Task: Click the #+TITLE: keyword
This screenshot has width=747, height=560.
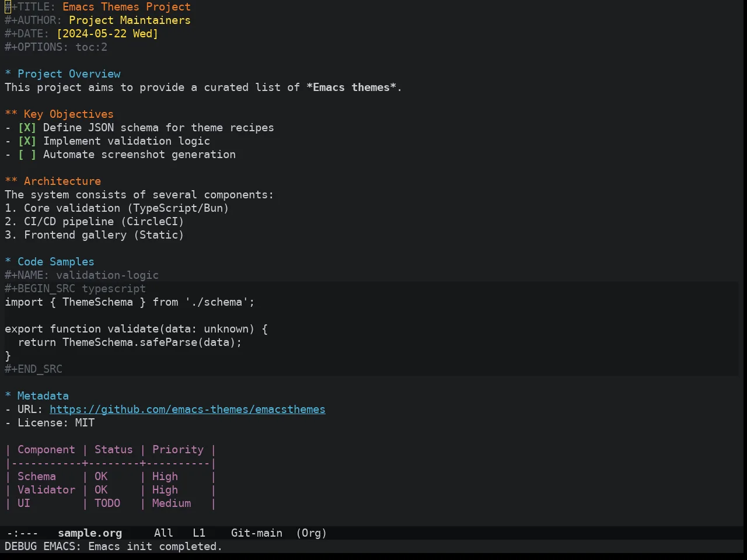Action: point(30,7)
